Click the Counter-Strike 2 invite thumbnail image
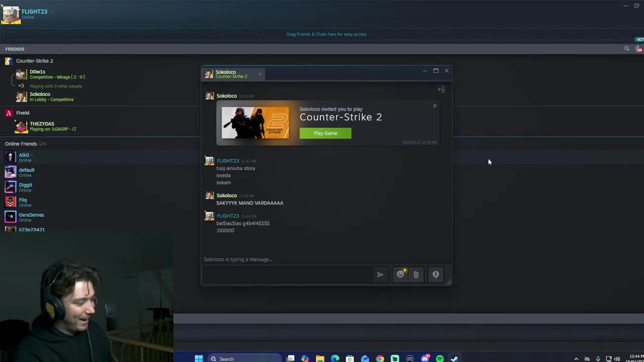Image resolution: width=644 pixels, height=362 pixels. (x=256, y=123)
